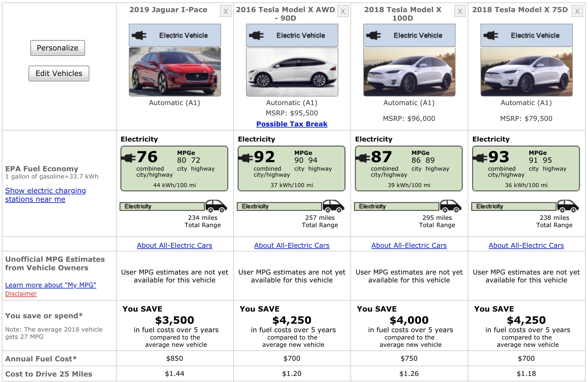Click the car icon above 234 miles range

coord(216,206)
